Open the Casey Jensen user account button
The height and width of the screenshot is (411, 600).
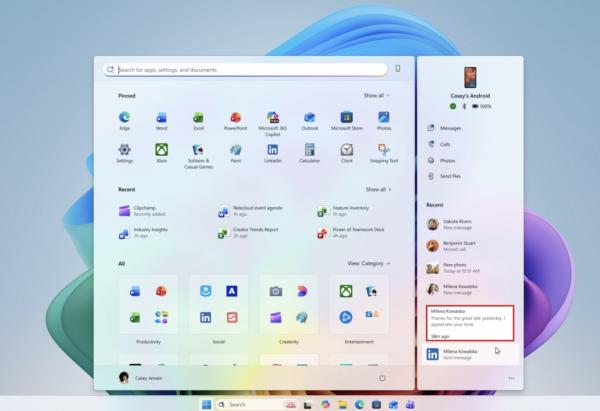[140, 378]
